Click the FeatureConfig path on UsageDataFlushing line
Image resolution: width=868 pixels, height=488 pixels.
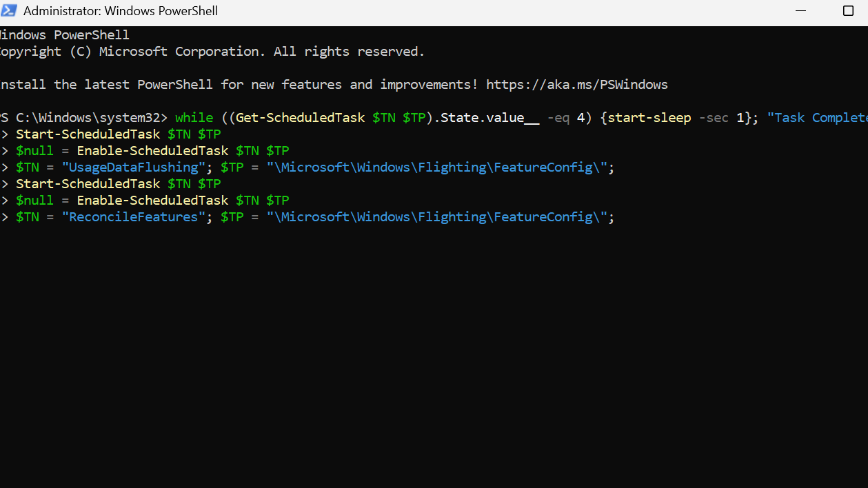437,167
